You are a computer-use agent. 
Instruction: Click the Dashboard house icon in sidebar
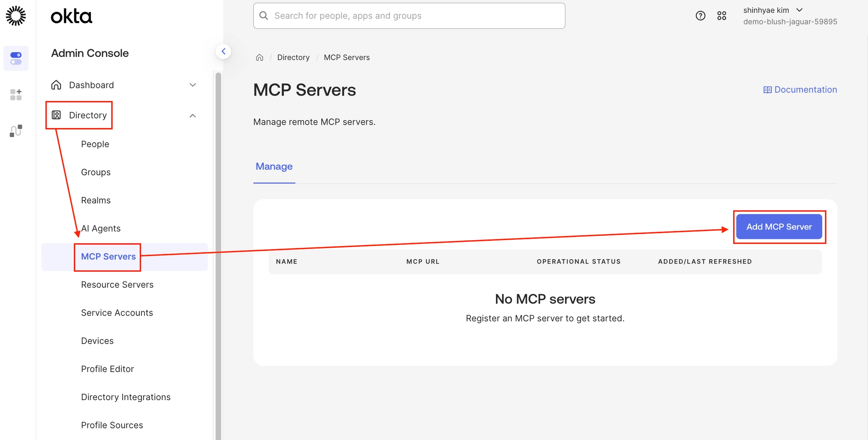tap(56, 85)
